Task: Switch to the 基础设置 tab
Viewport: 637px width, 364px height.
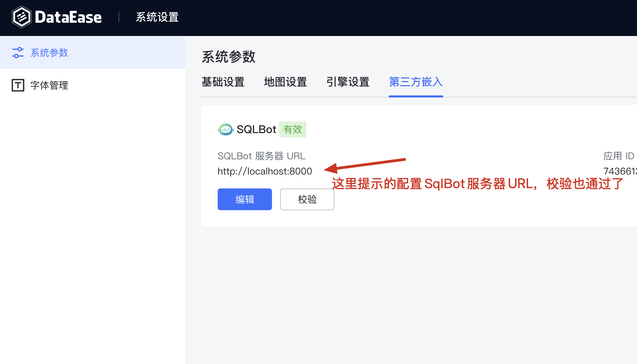Action: tap(223, 82)
